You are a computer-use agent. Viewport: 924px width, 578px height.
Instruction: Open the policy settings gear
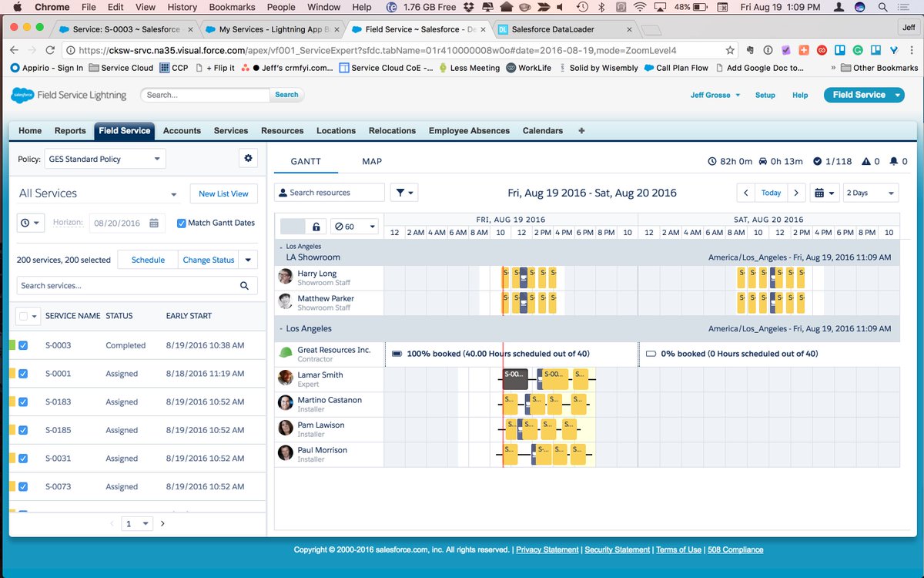[248, 159]
